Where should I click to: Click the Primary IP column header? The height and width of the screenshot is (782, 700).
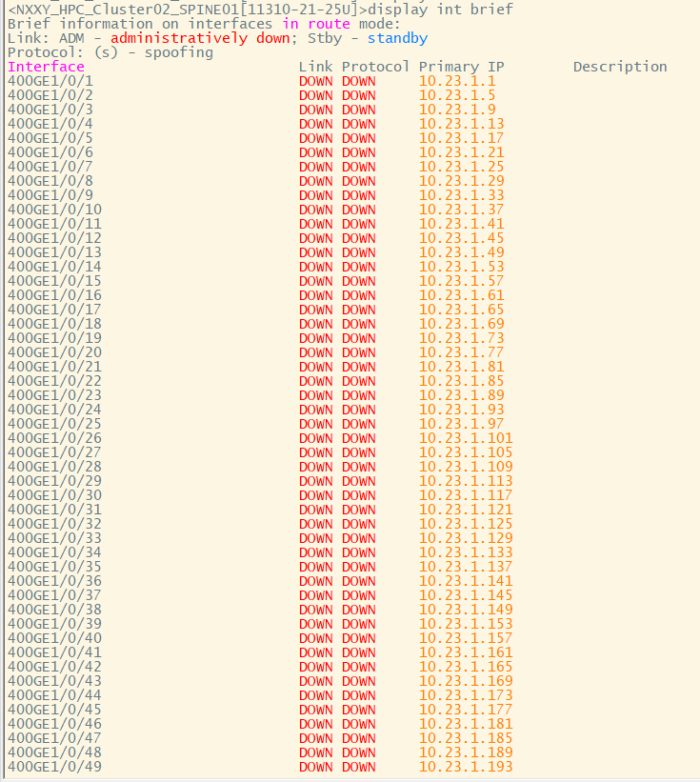[x=461, y=67]
